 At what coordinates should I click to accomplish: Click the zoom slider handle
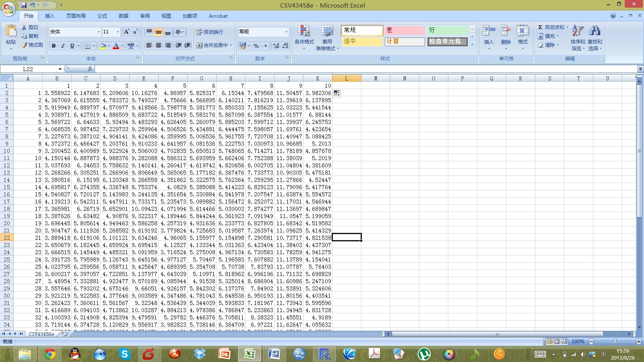click(615, 341)
